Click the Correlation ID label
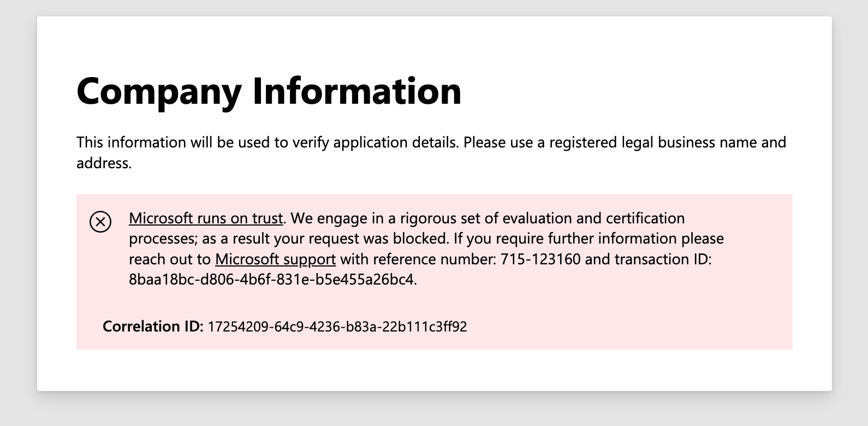This screenshot has width=868, height=426. point(153,327)
